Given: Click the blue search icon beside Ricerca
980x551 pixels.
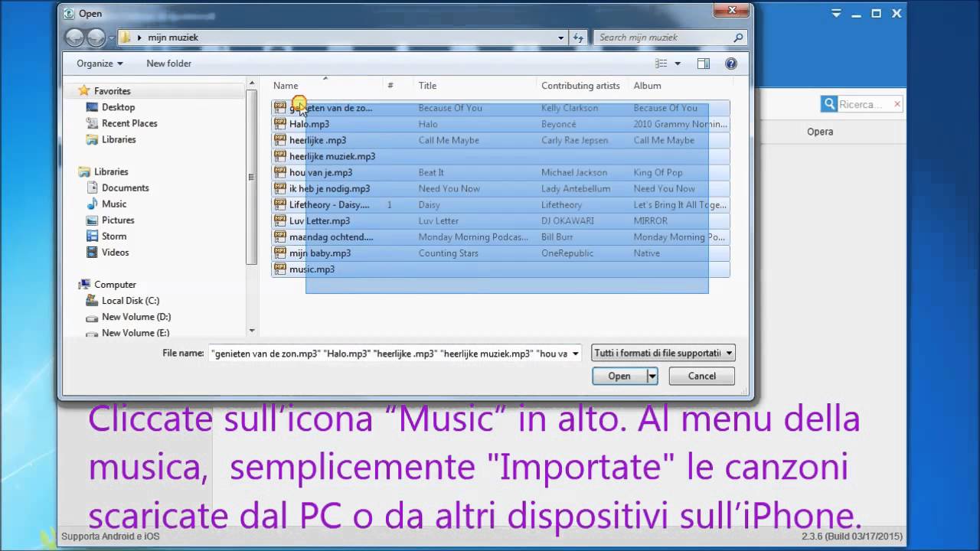Looking at the screenshot, I should (x=828, y=104).
